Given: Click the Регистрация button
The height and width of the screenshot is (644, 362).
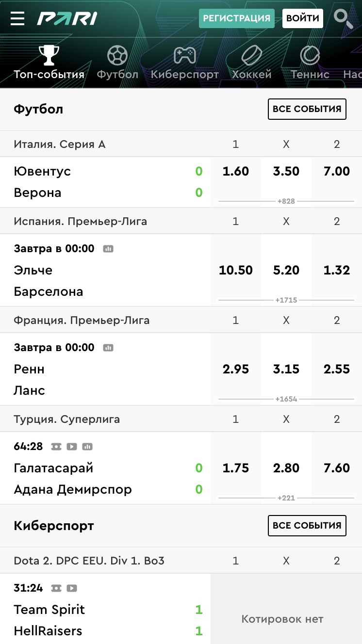Looking at the screenshot, I should tap(236, 18).
